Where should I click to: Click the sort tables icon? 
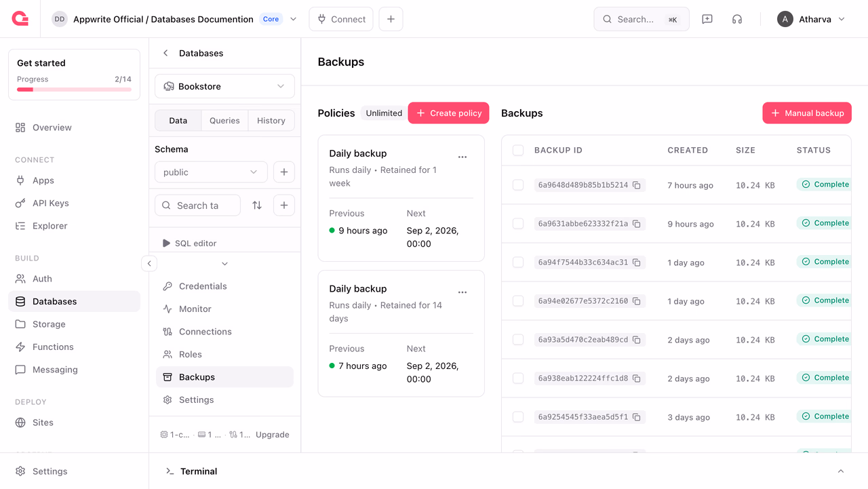pos(257,206)
